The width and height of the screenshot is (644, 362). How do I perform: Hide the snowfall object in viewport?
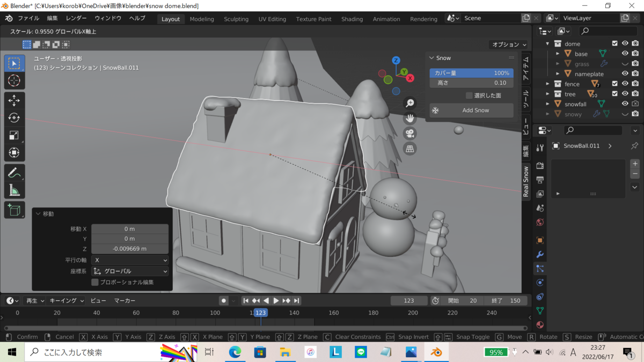tap(625, 104)
